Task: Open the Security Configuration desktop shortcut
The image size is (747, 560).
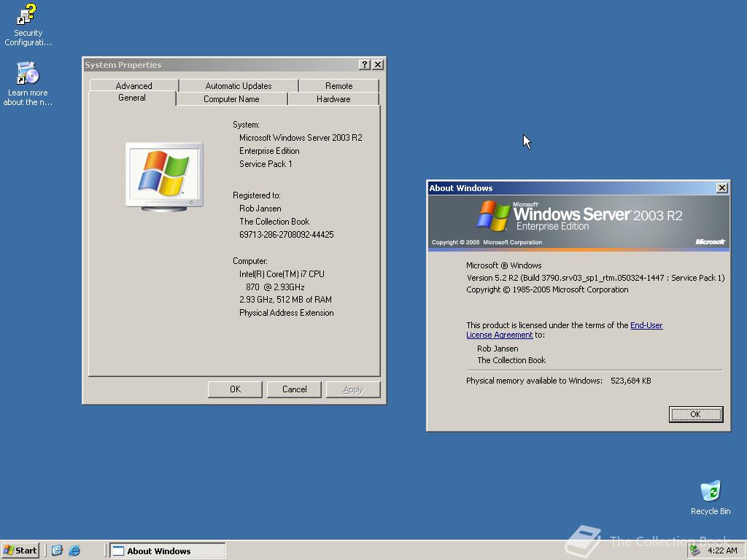Action: point(27,25)
